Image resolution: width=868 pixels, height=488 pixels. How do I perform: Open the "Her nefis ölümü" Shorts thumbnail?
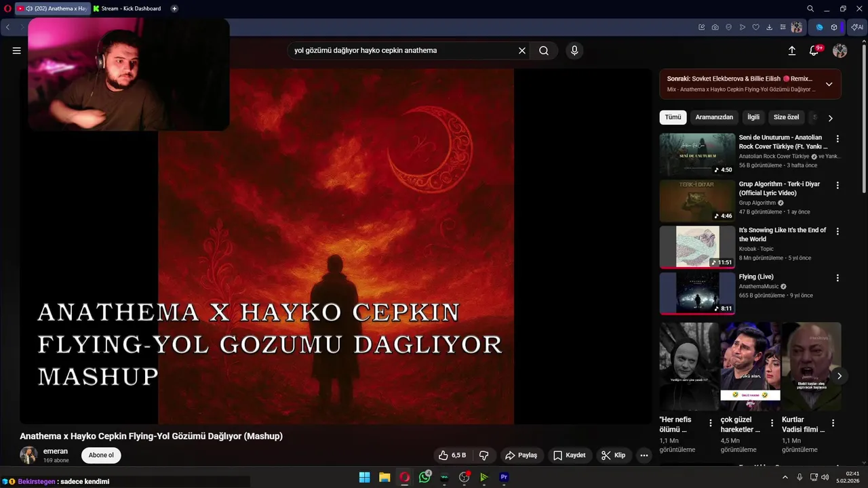689,366
